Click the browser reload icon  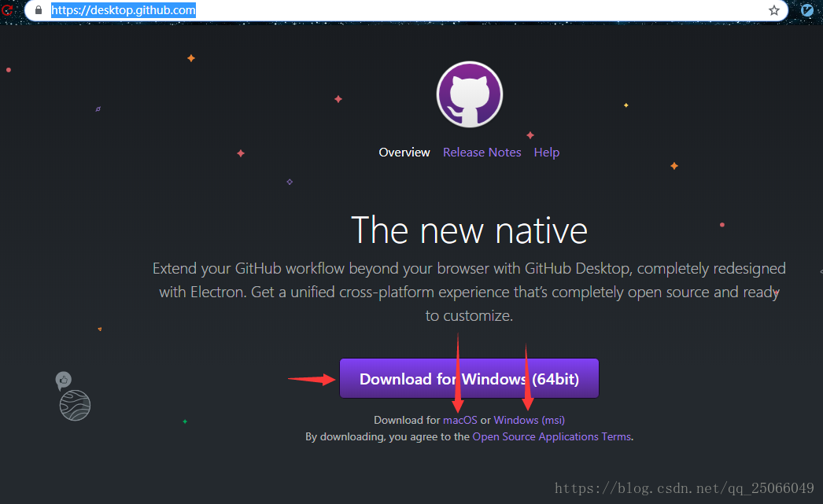tap(6, 9)
